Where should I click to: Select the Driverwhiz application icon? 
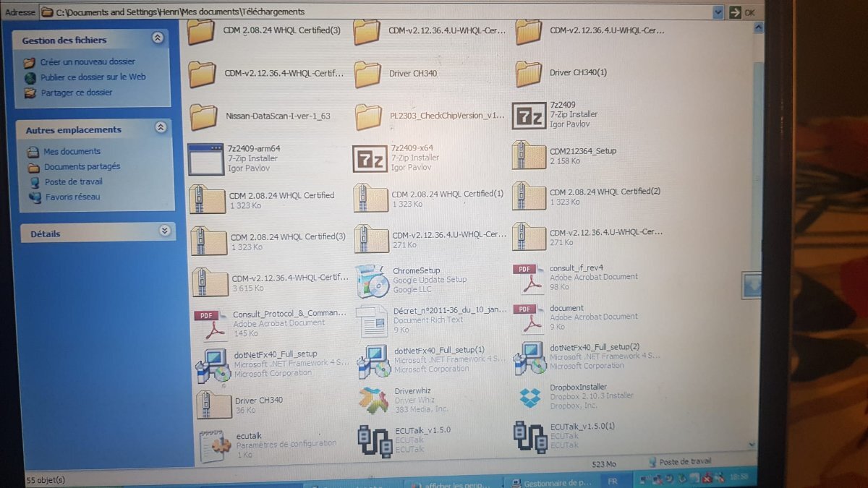[375, 401]
